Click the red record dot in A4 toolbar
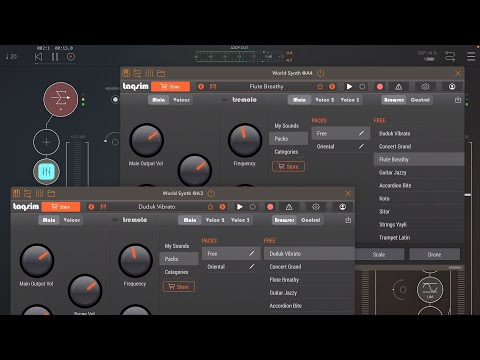 (380, 87)
